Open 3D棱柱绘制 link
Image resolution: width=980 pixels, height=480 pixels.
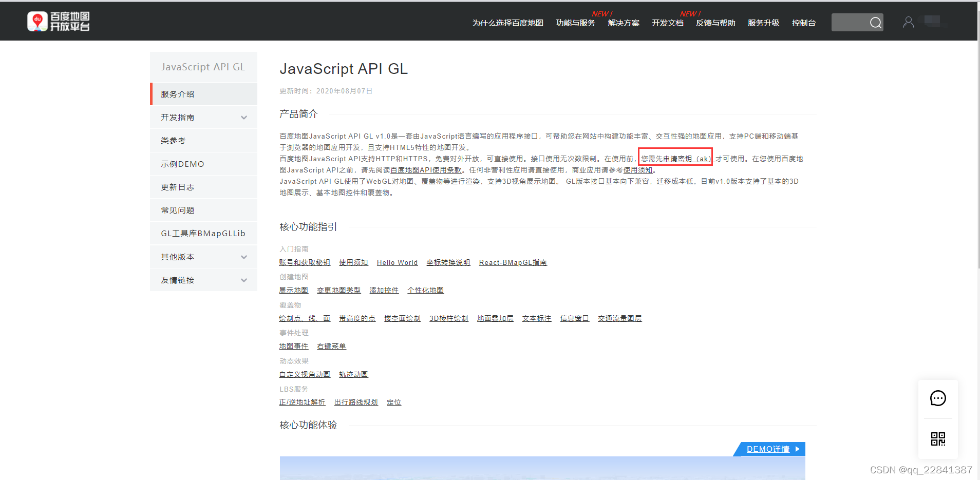(449, 318)
